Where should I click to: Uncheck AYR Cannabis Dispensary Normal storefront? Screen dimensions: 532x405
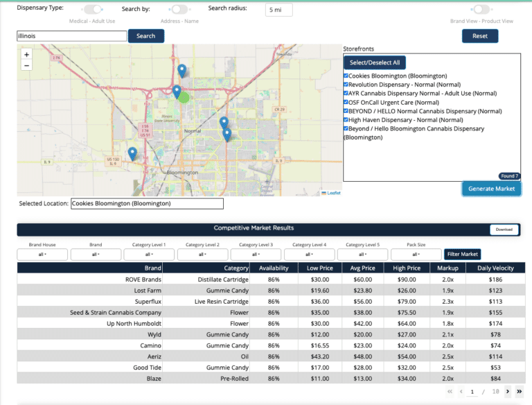346,93
